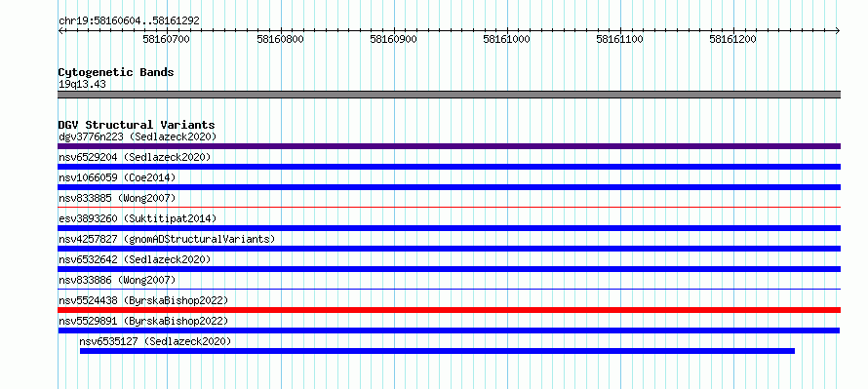Click the nsv1066059 blue feature bar

(449, 187)
